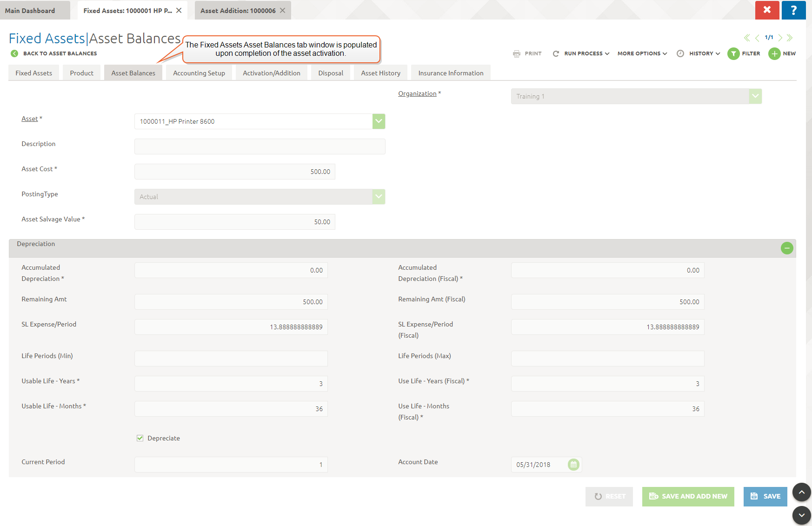Click the blue help question mark
Screen dimensions: 812x526
click(793, 10)
